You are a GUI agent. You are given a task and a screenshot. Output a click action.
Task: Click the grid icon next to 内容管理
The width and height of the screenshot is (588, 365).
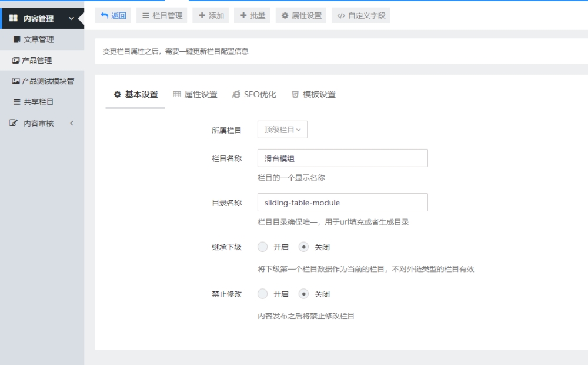[13, 18]
